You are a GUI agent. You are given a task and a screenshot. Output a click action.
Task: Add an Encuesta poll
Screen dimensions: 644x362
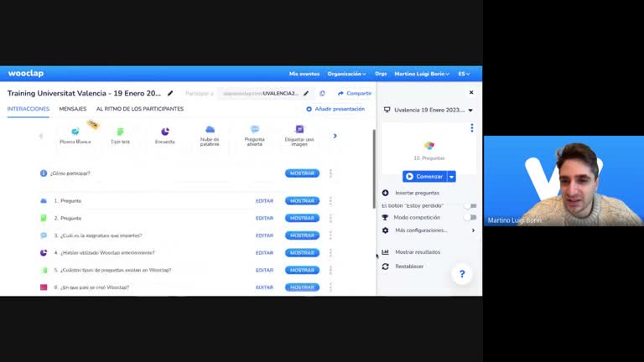(164, 136)
